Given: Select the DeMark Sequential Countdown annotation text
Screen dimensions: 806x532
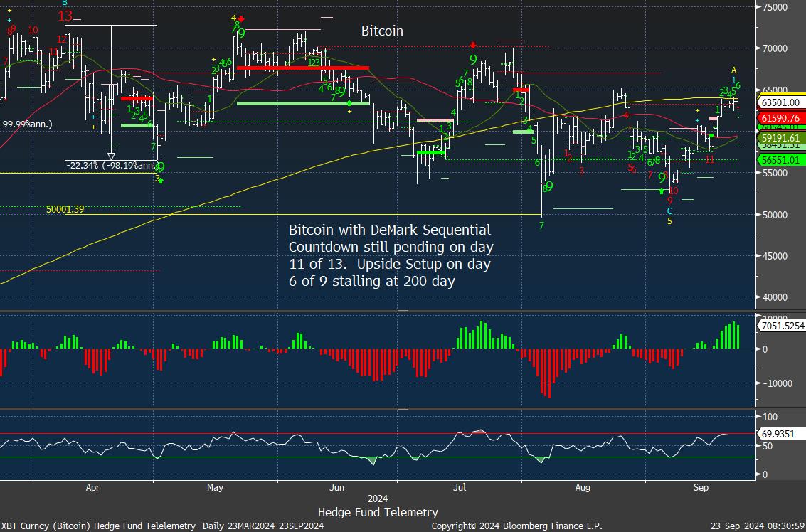Looking at the screenshot, I should [x=391, y=255].
